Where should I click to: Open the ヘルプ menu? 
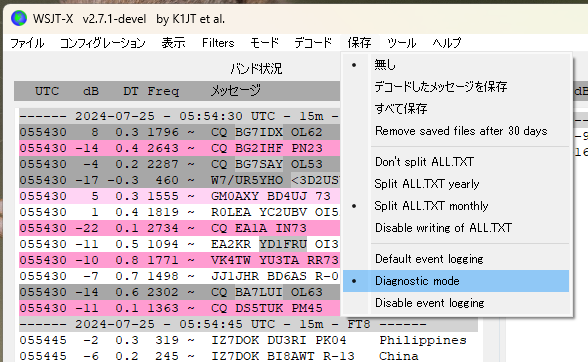coord(447,43)
